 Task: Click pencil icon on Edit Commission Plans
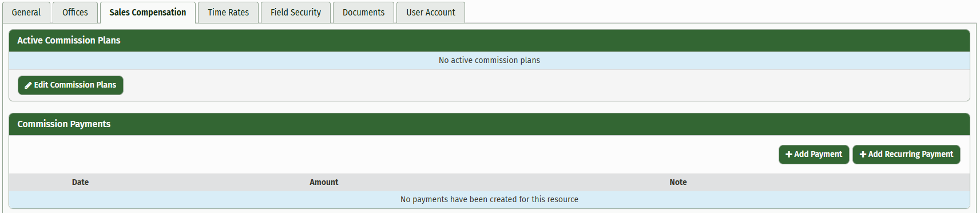(x=28, y=85)
